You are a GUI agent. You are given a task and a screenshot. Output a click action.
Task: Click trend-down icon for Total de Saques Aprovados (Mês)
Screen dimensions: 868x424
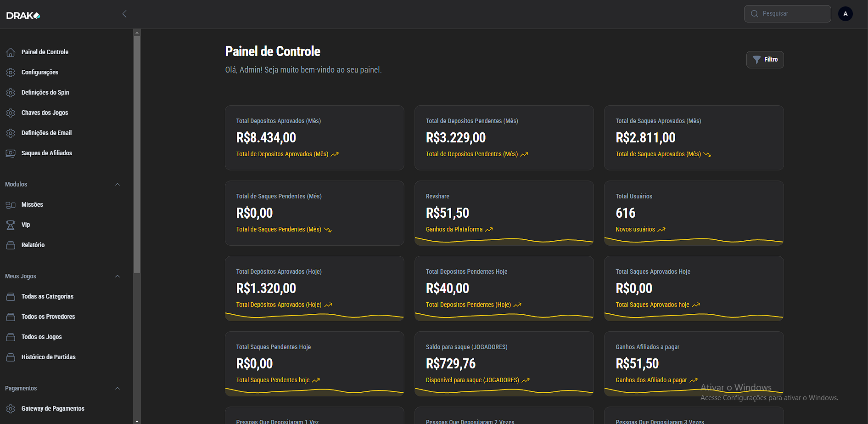707,154
